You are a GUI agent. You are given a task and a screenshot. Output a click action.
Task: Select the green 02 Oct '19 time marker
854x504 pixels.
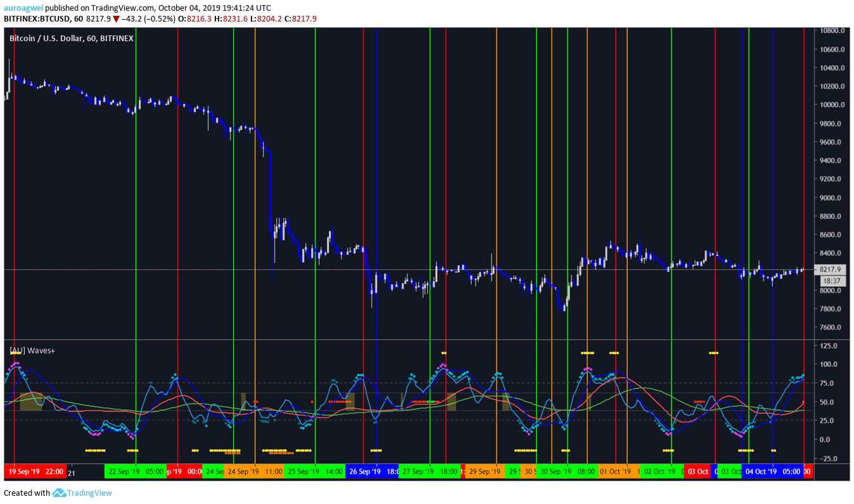tap(662, 471)
